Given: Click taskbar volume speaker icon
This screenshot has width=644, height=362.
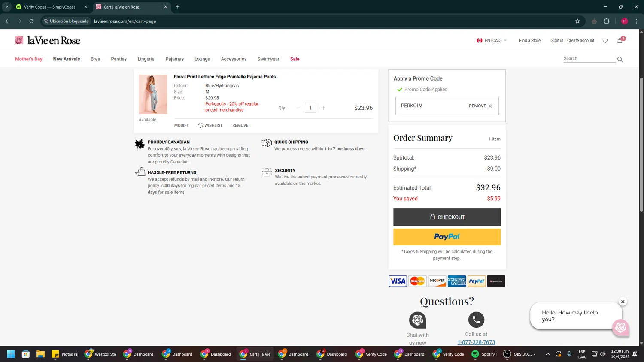Looking at the screenshot, I should tap(603, 354).
